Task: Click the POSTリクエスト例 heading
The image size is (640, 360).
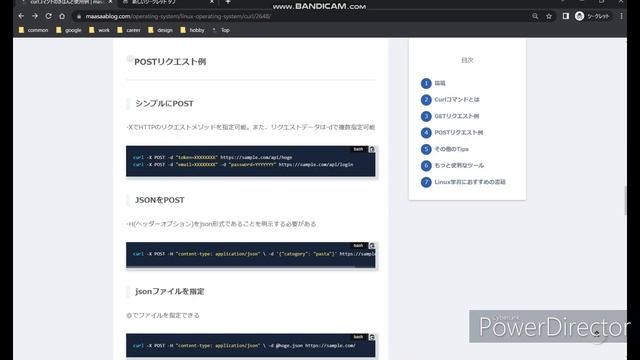Action: 170,62
